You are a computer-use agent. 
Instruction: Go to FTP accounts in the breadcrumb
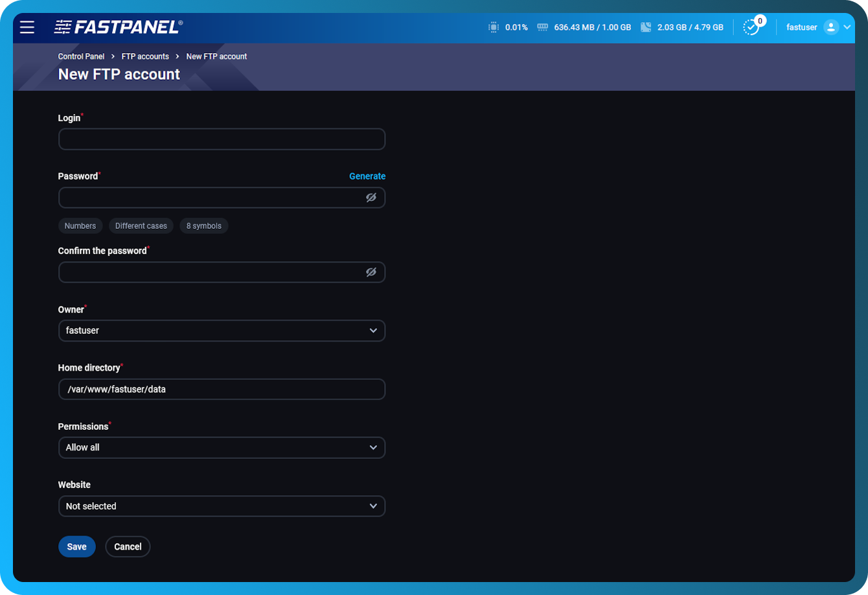144,56
